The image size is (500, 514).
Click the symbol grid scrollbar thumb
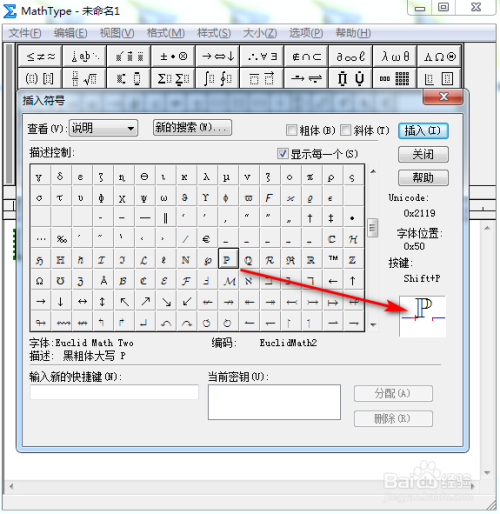coord(373,228)
